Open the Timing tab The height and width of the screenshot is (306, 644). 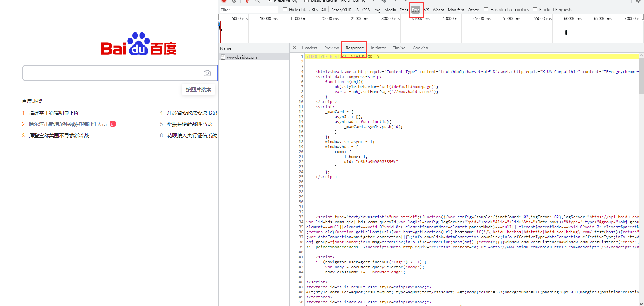tap(399, 48)
